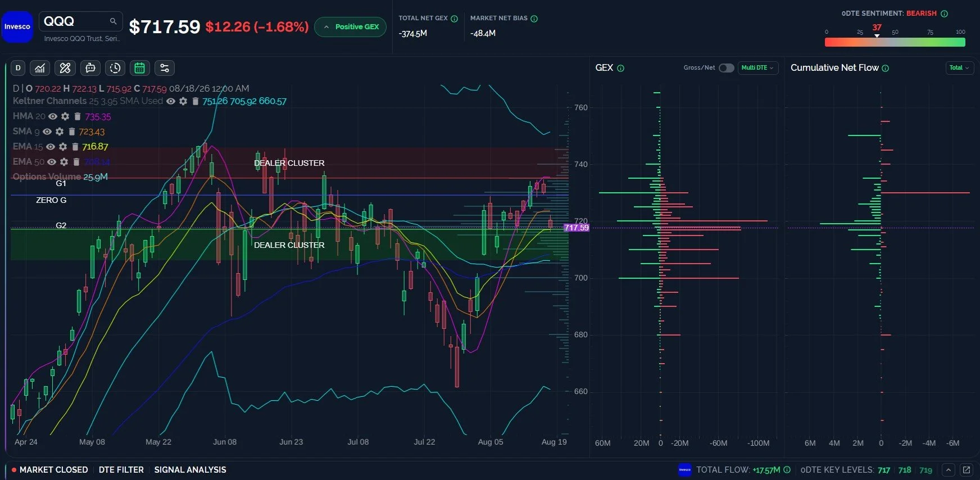
Task: Select the drawing tools button
Action: [x=65, y=68]
